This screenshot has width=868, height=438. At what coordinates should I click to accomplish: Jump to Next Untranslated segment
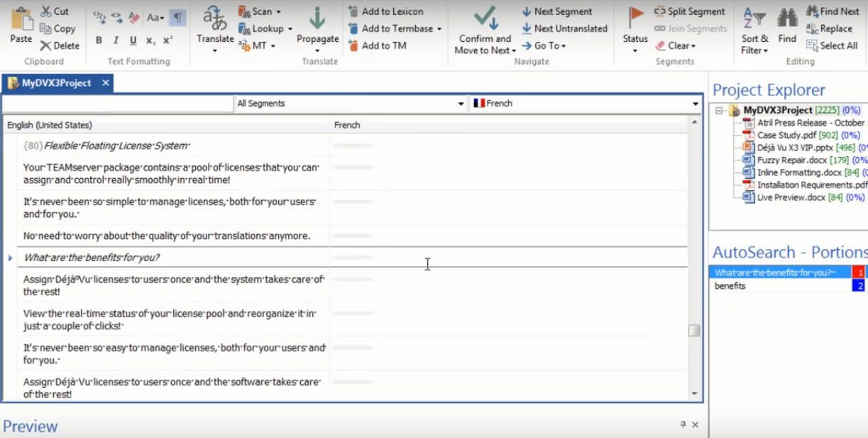(564, 28)
